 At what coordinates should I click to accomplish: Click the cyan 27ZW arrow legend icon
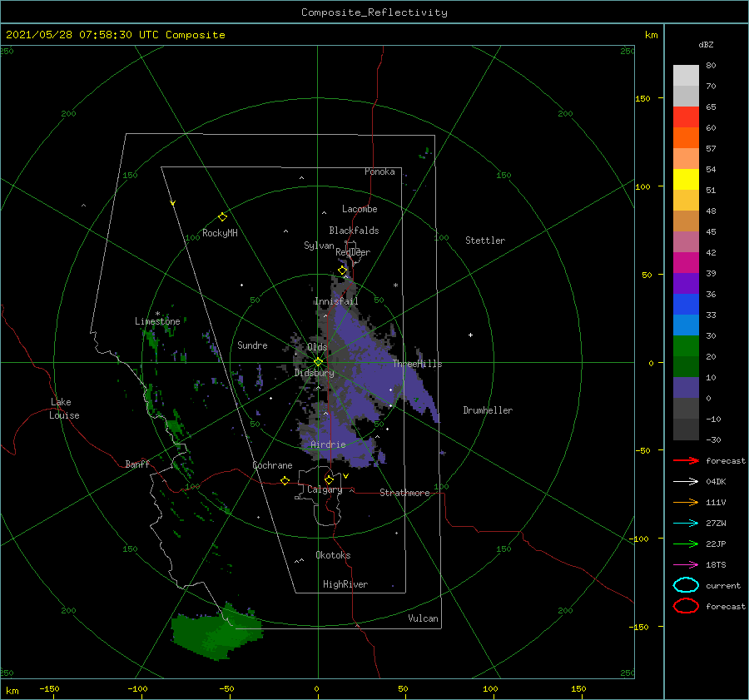[x=686, y=524]
